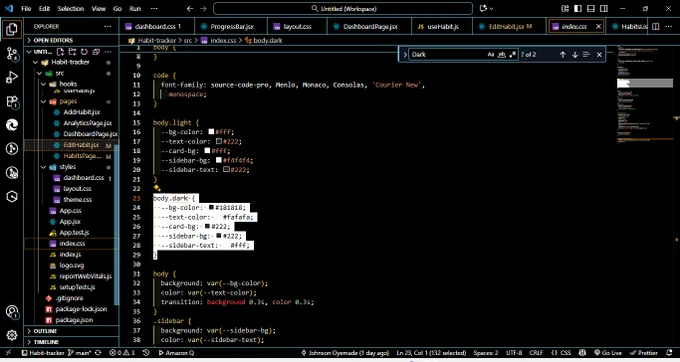Click Prettier in status bar

pos(644,353)
